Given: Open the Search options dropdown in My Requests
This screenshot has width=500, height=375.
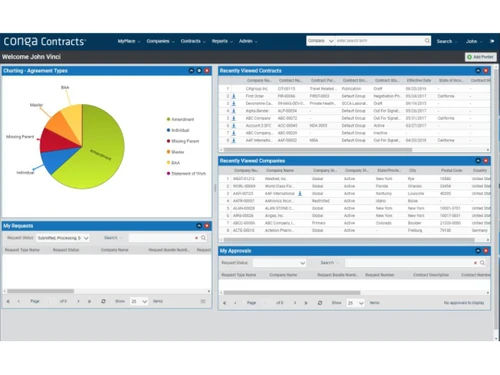Looking at the screenshot, I should point(113,238).
